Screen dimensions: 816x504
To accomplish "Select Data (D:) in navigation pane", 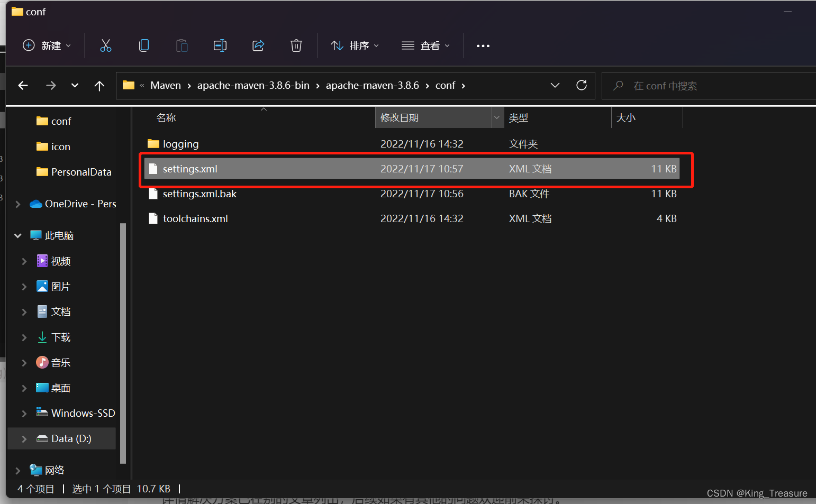I will [62, 438].
